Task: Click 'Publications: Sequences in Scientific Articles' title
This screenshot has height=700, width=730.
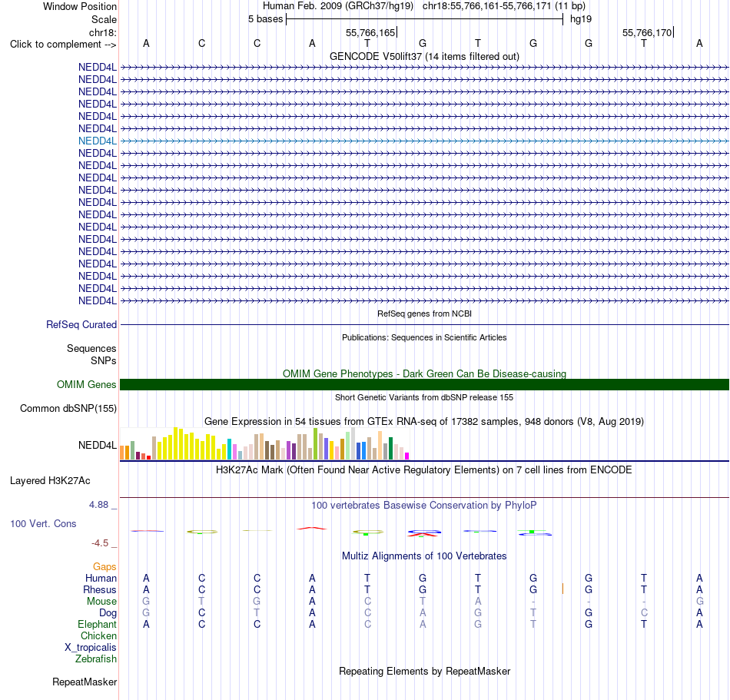Action: (424, 337)
